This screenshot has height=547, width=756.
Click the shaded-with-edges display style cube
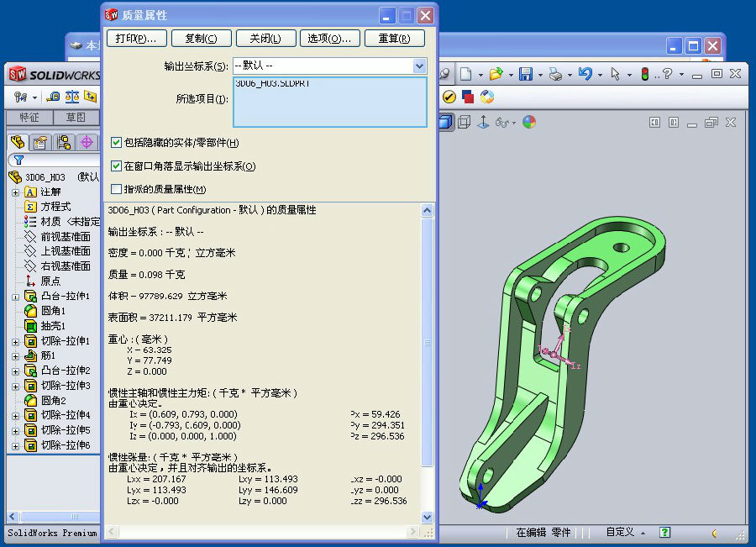445,122
